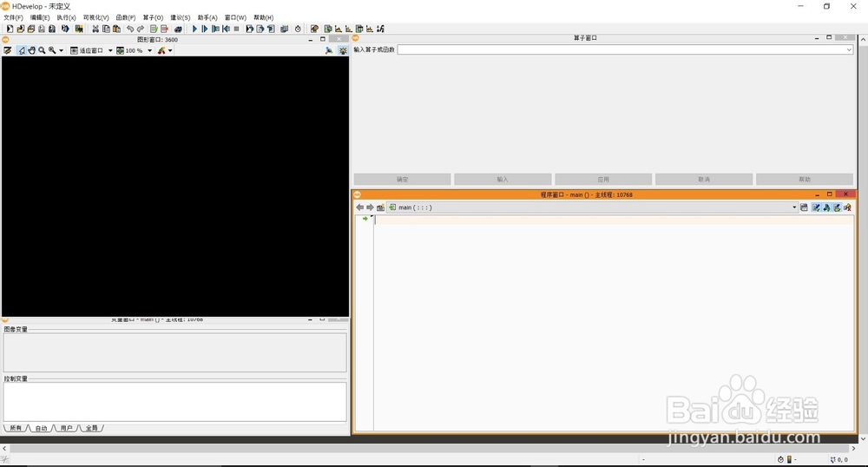Image resolution: width=868 pixels, height=467 pixels.
Task: Switch to the 所有 variable tab
Action: click(16, 428)
